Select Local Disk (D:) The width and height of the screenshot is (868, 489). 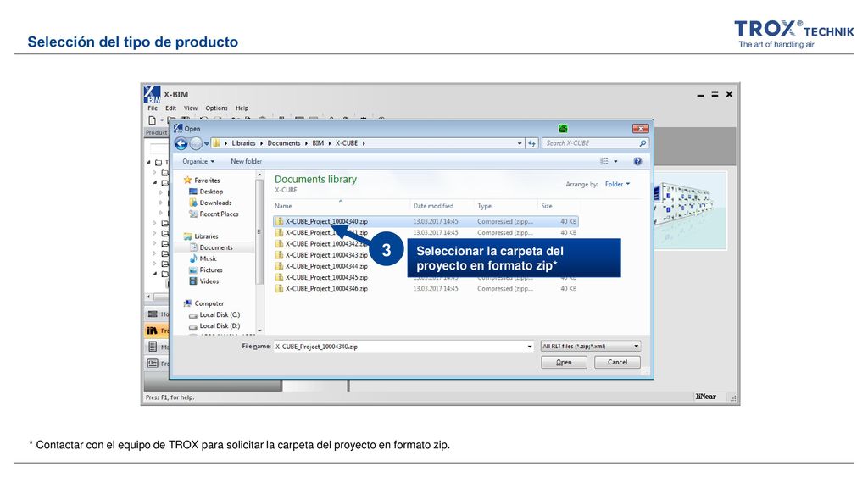tap(220, 325)
